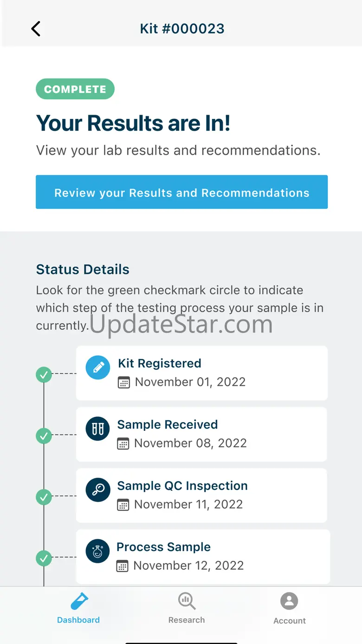The height and width of the screenshot is (644, 362).
Task: Tap the green COMPLETE status badge
Action: click(75, 89)
